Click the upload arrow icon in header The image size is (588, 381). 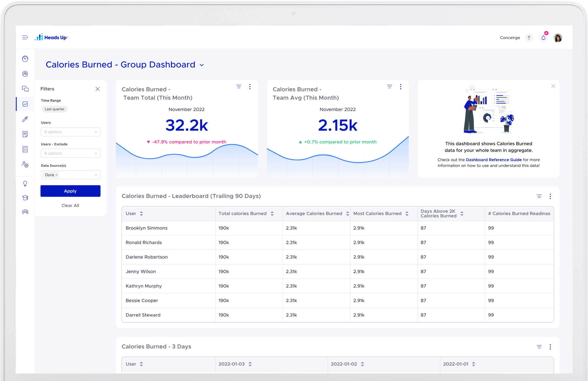point(529,38)
